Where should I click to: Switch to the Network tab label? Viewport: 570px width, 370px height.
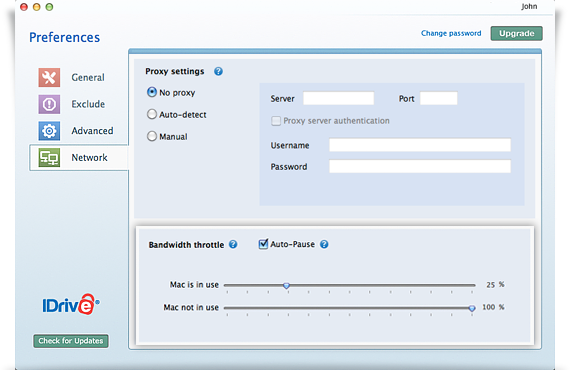[x=89, y=158]
